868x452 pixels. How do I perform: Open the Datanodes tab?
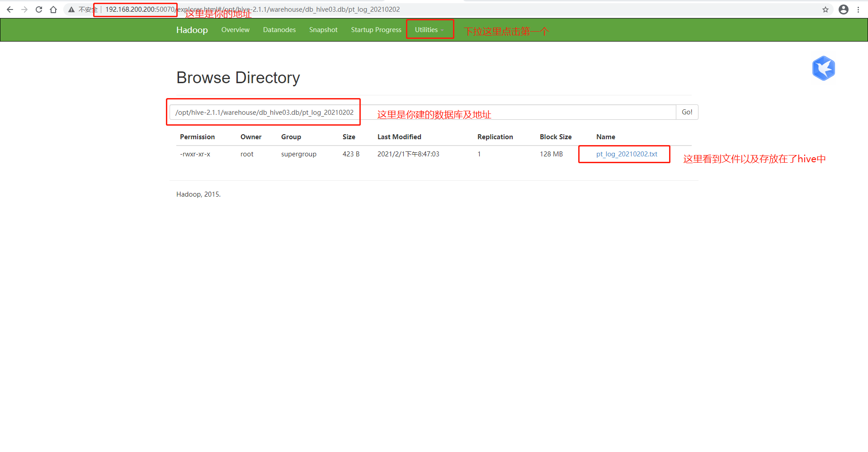click(x=279, y=30)
